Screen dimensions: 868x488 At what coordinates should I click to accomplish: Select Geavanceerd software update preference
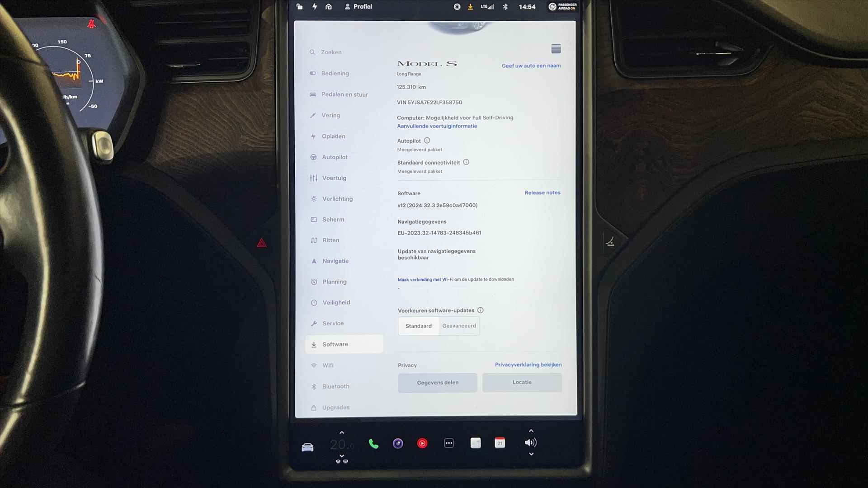(459, 326)
